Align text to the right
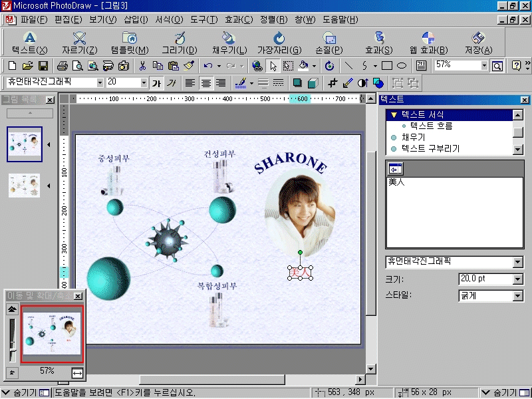 pos(221,82)
